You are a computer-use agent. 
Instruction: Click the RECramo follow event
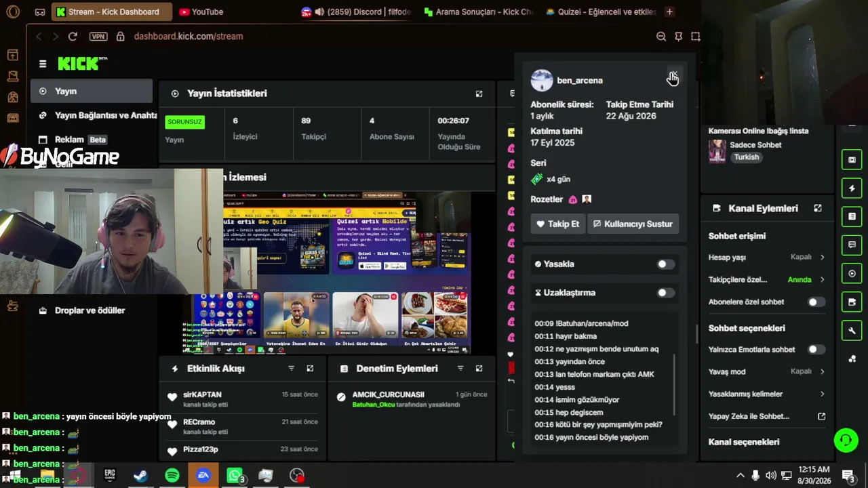click(x=243, y=427)
